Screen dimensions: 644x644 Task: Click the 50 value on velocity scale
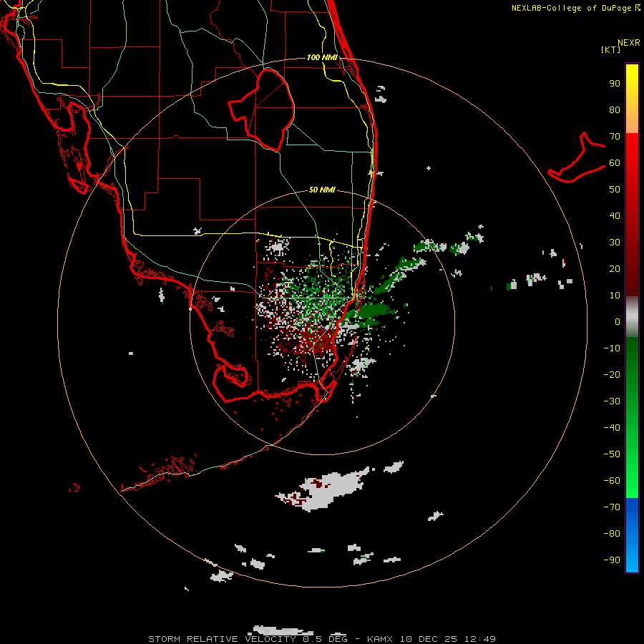(x=615, y=190)
